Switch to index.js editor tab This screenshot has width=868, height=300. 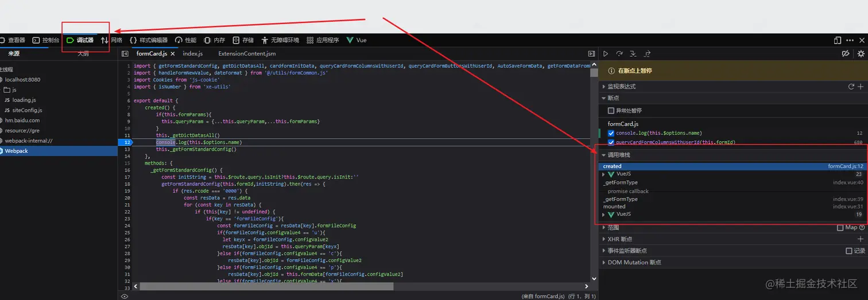(192, 53)
